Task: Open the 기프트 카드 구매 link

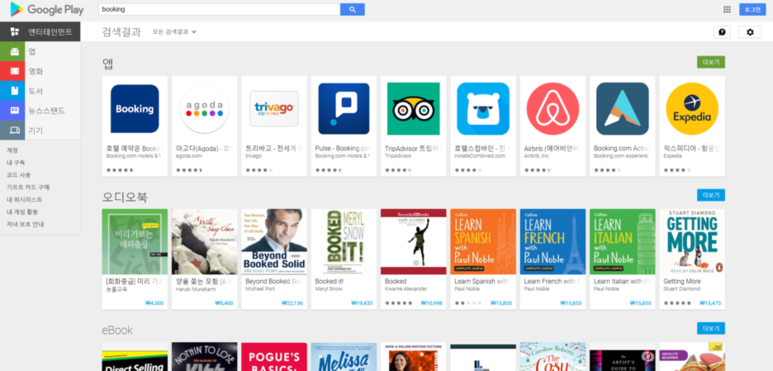Action: pos(28,187)
